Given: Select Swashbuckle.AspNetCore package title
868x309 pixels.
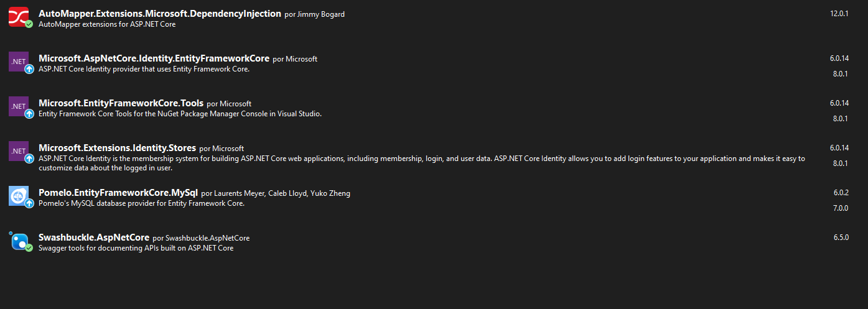Looking at the screenshot, I should pyautogui.click(x=94, y=238).
